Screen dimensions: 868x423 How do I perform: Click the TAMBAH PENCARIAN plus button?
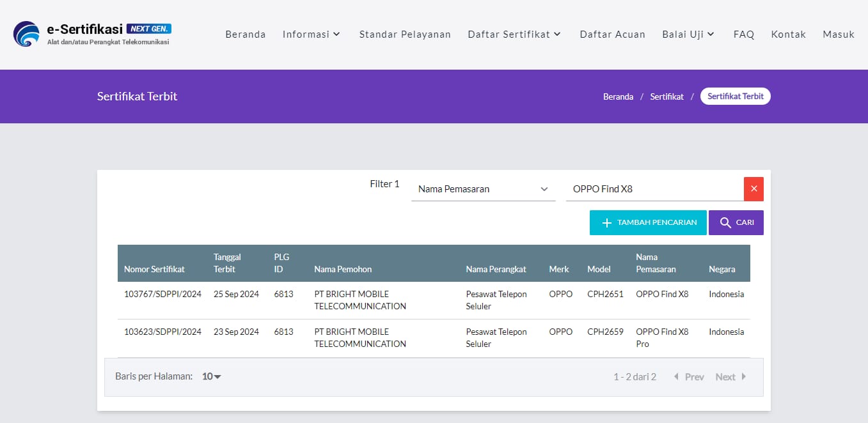648,223
